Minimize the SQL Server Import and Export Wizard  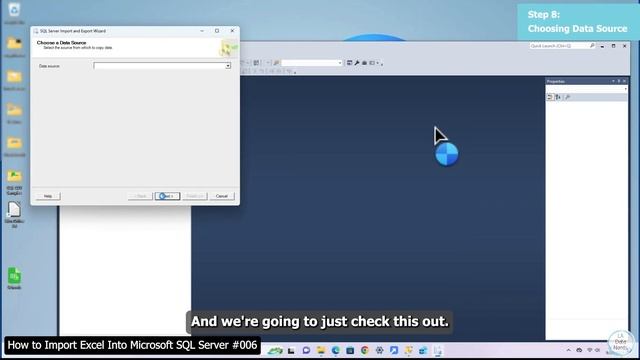click(202, 31)
